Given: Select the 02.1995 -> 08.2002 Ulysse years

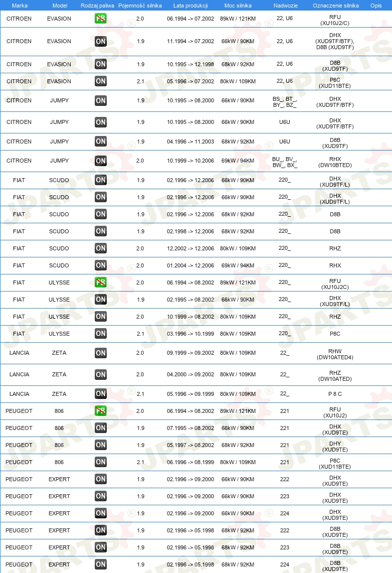Looking at the screenshot, I should click(190, 300).
